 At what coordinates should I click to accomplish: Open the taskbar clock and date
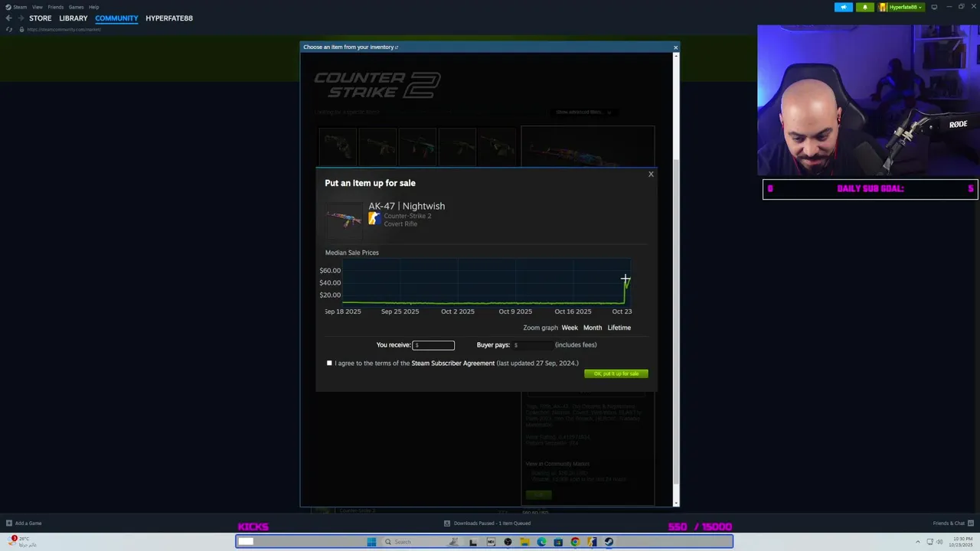[x=962, y=542]
